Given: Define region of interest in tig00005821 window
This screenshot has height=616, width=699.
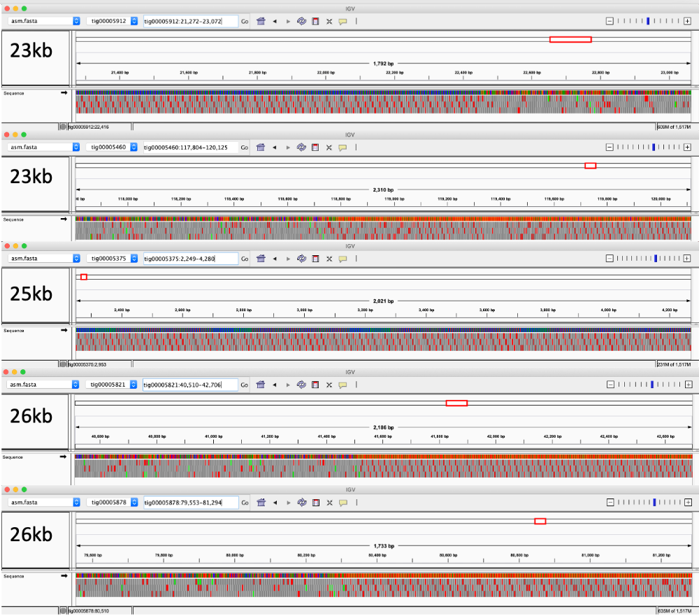Looking at the screenshot, I should pyautogui.click(x=316, y=385).
